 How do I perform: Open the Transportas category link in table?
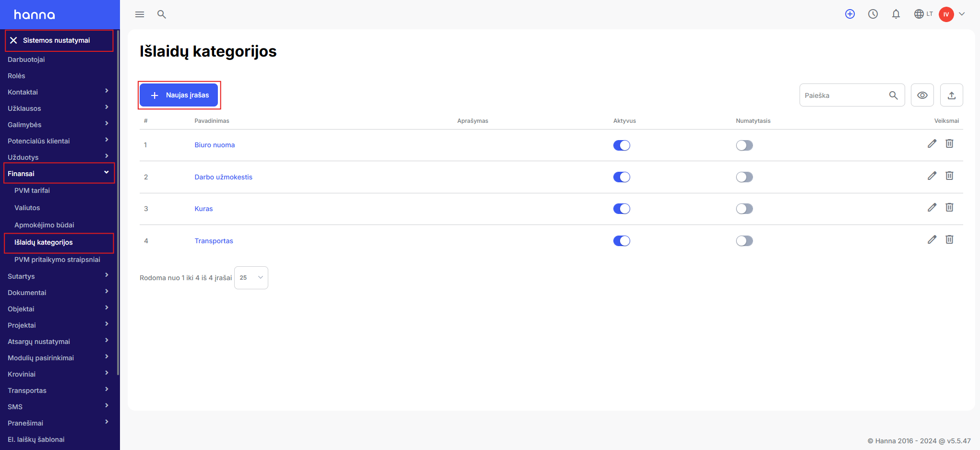(x=214, y=241)
